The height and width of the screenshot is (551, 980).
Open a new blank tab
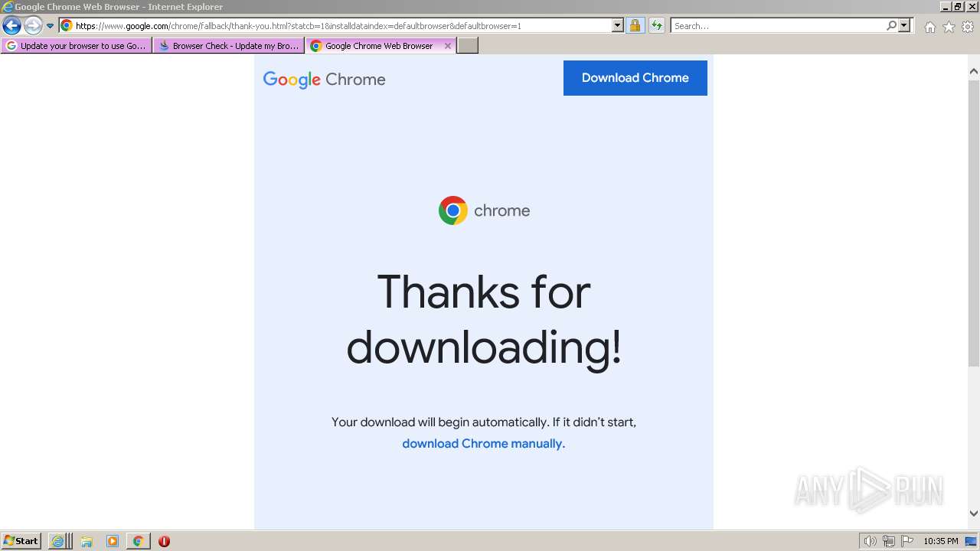click(468, 46)
